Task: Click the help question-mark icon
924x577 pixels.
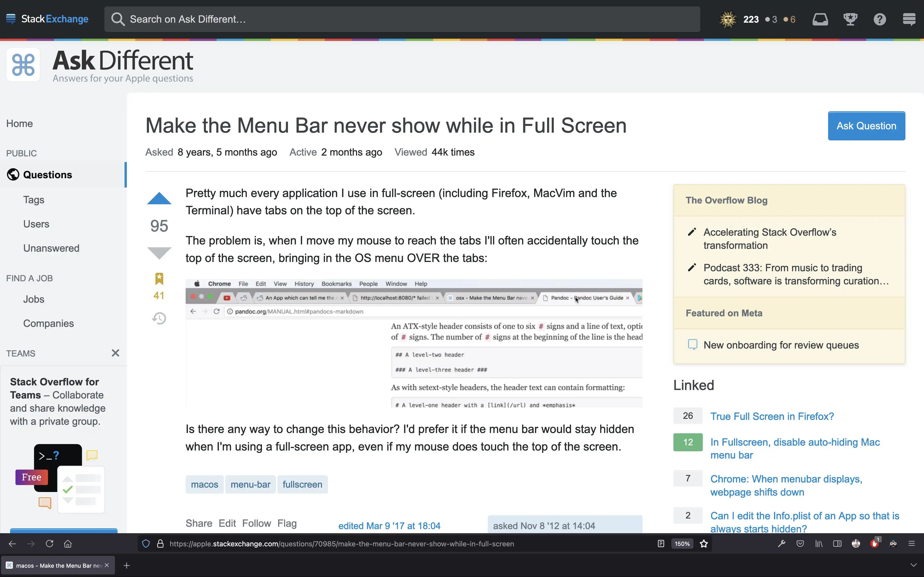Action: [879, 19]
